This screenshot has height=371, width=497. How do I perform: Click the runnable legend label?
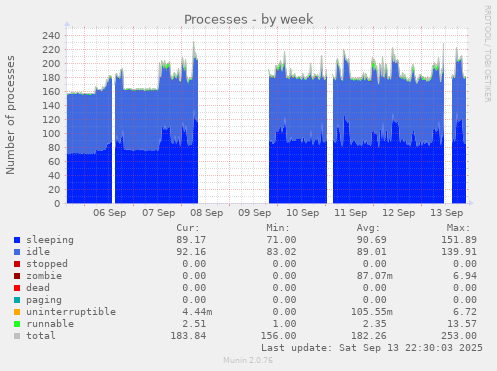tap(50, 324)
